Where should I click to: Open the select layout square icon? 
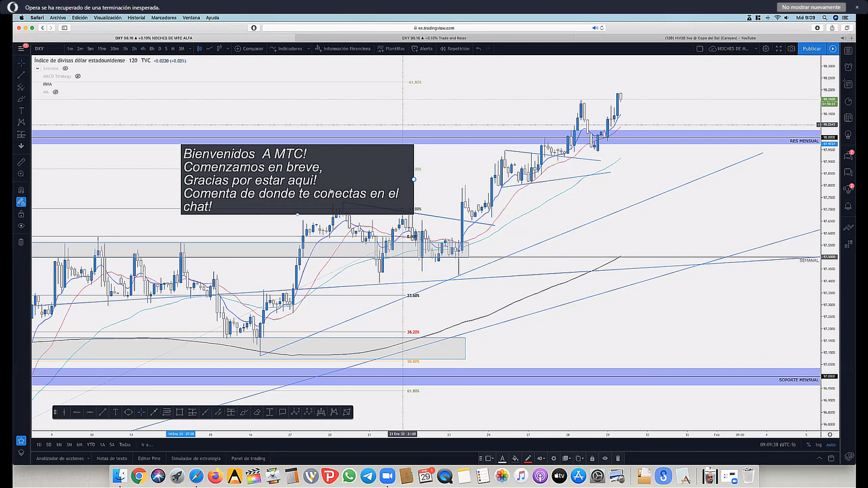(700, 49)
